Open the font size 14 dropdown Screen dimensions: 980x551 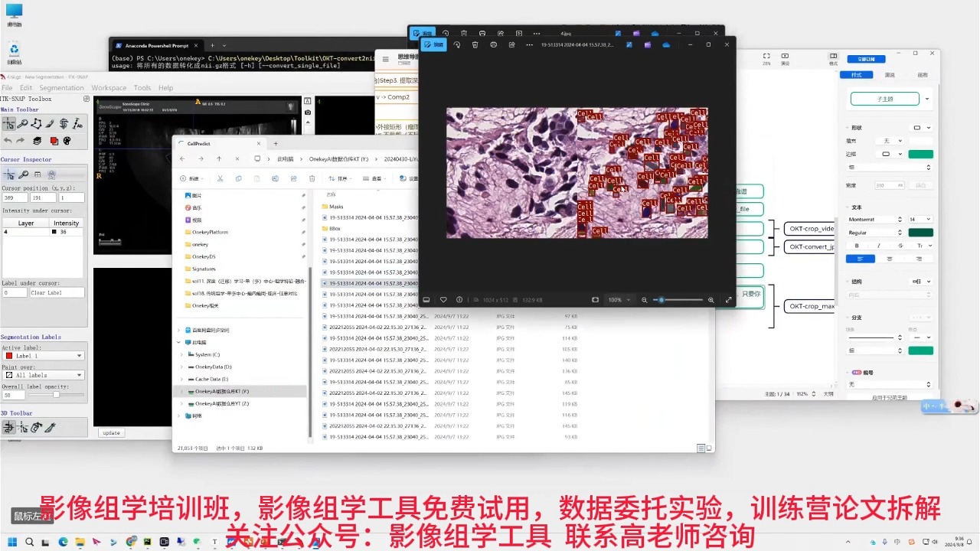click(920, 220)
